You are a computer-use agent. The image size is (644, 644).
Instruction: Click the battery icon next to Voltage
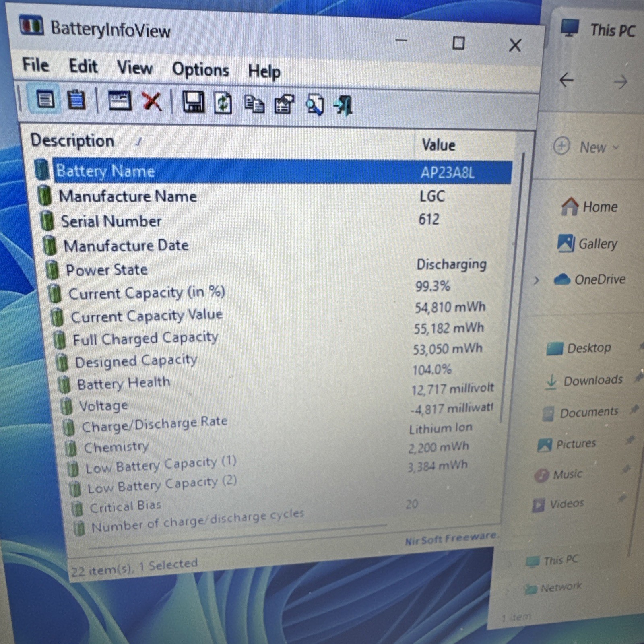tap(66, 406)
